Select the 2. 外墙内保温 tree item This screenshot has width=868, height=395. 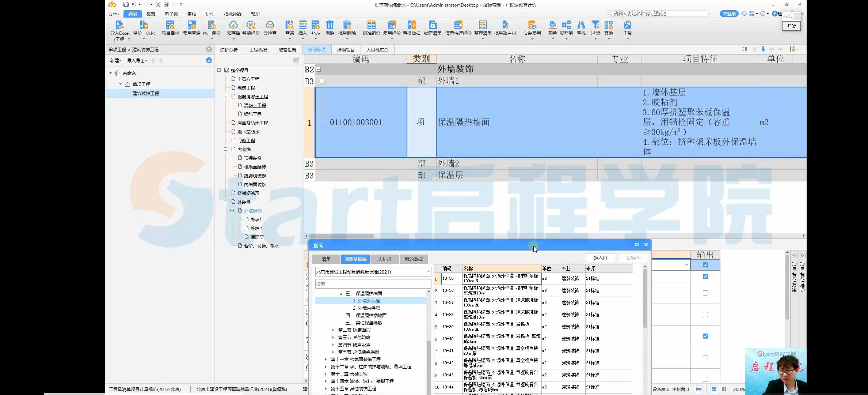click(366, 308)
